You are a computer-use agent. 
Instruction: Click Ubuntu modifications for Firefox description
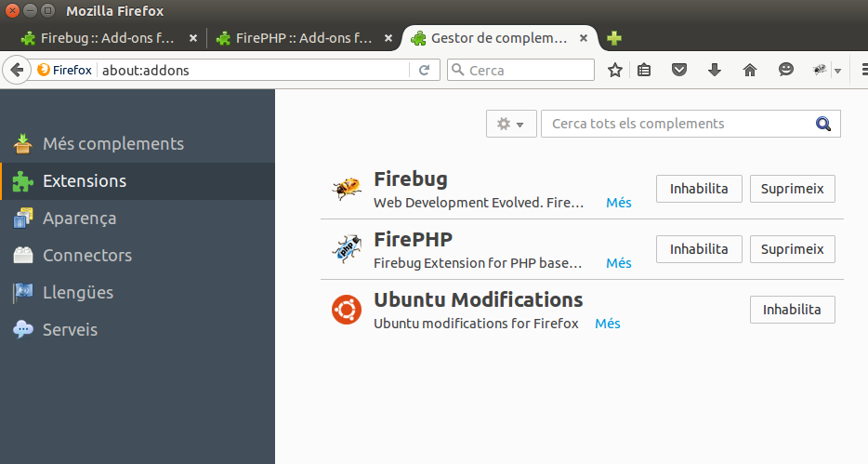click(476, 324)
